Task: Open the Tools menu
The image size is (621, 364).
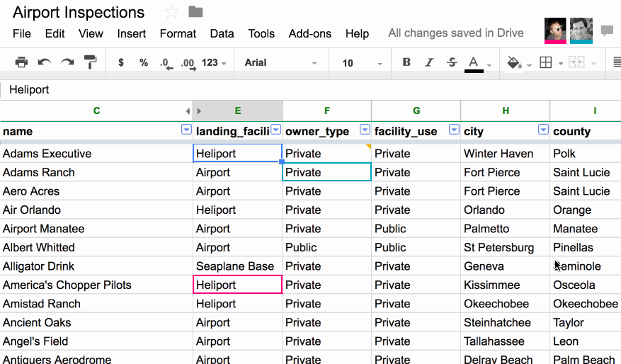Action: point(261,34)
